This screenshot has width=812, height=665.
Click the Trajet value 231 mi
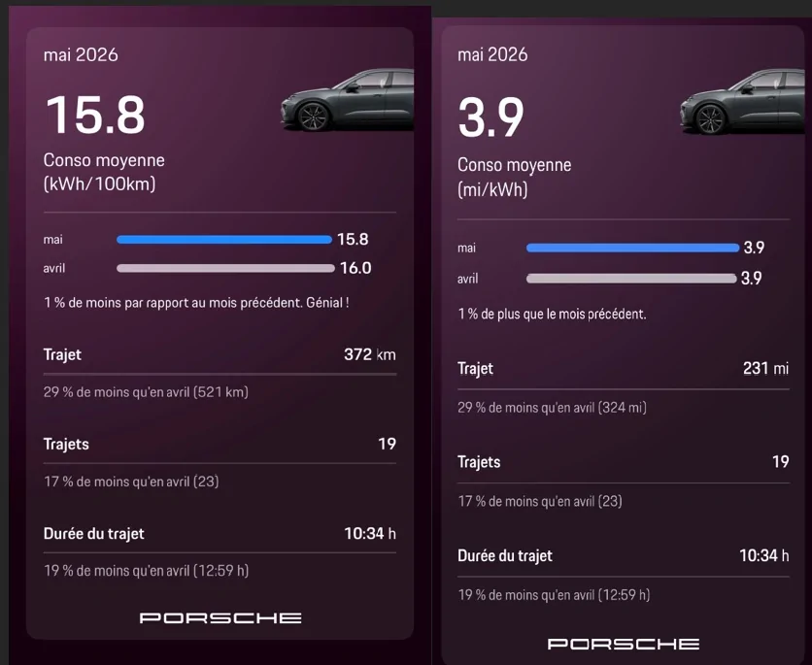point(766,369)
